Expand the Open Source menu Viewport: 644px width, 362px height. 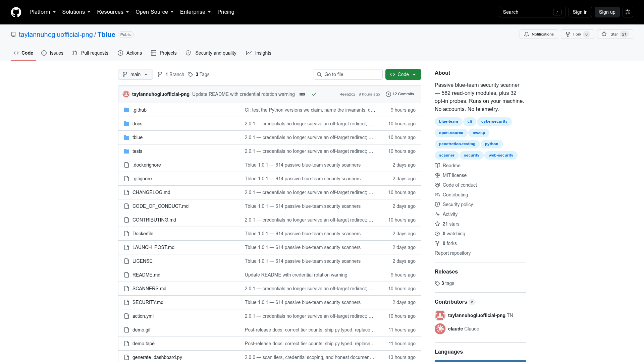pos(154,12)
